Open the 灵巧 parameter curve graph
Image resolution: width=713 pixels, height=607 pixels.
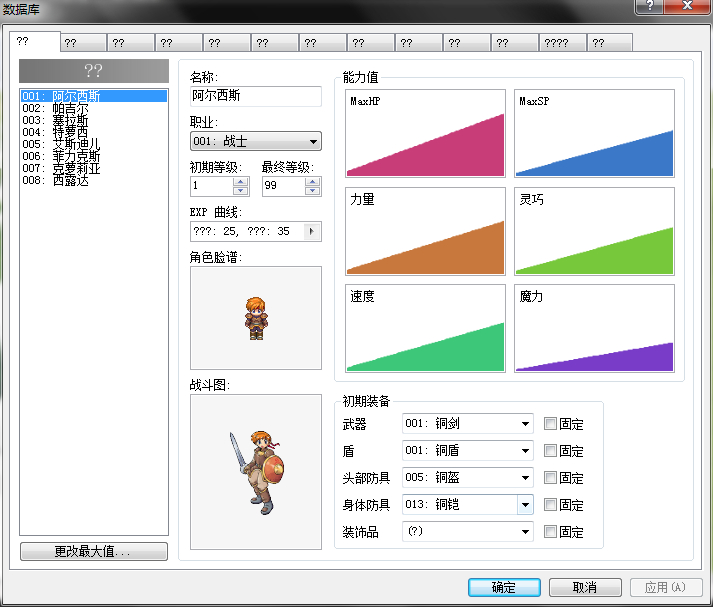coord(594,231)
